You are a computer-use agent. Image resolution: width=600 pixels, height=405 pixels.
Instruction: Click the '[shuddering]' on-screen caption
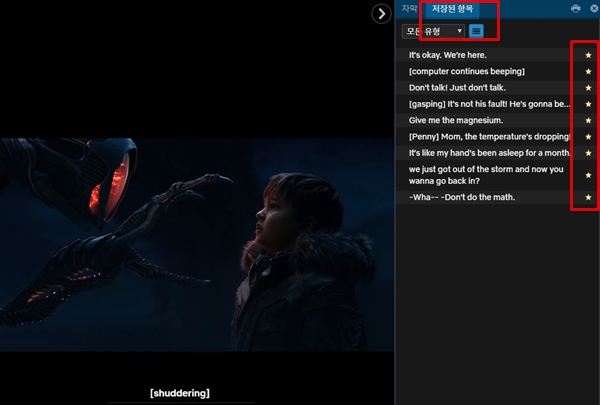click(x=180, y=393)
